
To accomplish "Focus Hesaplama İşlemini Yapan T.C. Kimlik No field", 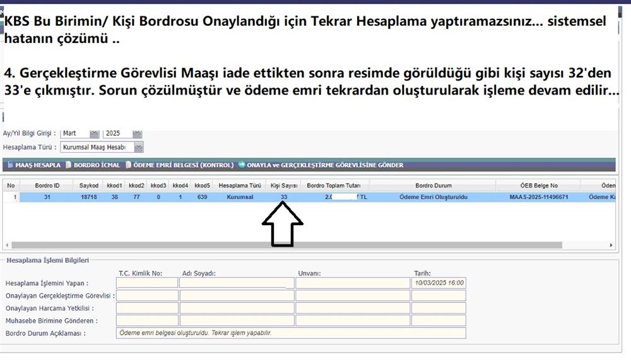I will click(147, 283).
